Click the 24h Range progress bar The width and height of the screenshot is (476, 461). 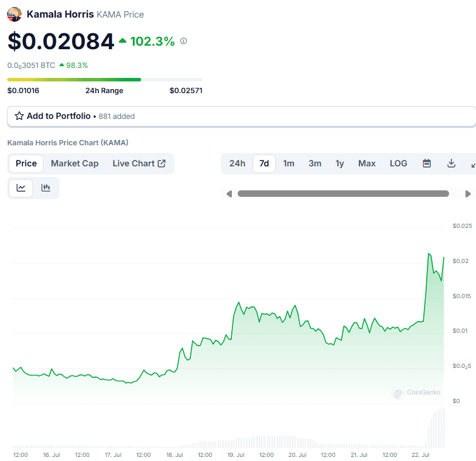click(105, 80)
